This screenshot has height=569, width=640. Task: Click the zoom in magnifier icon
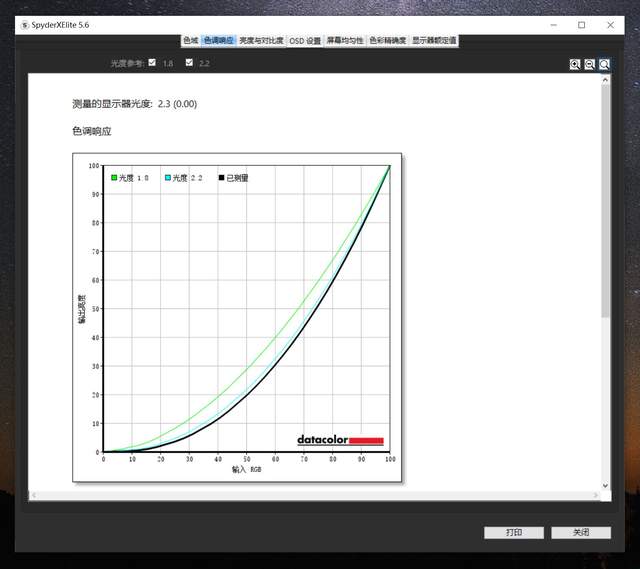coord(575,64)
